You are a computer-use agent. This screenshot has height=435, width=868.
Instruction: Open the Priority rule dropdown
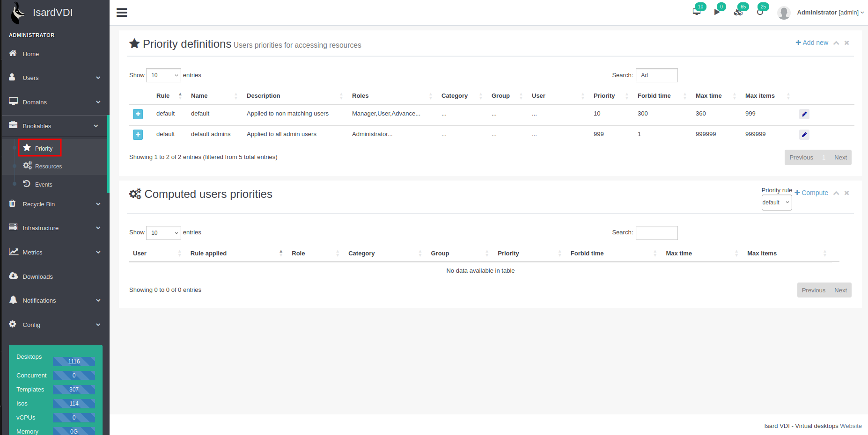776,203
